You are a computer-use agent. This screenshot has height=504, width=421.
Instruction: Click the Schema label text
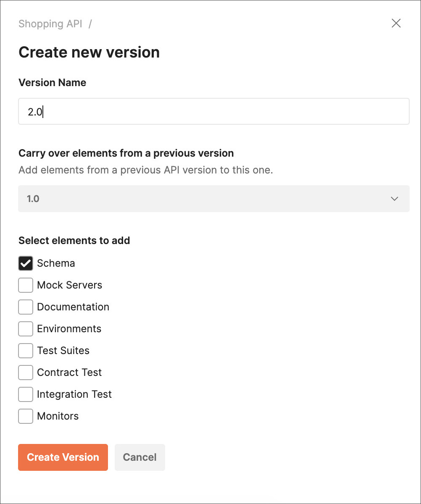click(x=56, y=263)
